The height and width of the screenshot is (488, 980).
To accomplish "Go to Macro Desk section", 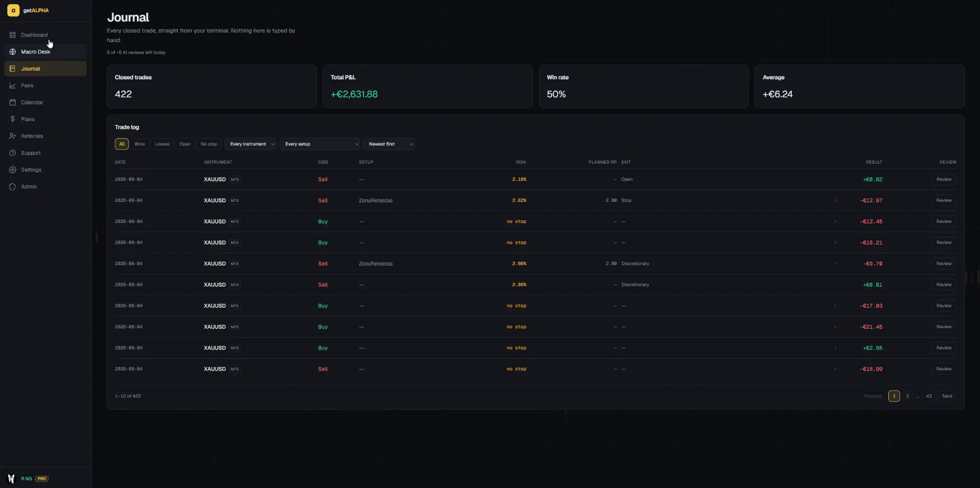I will coord(46,52).
